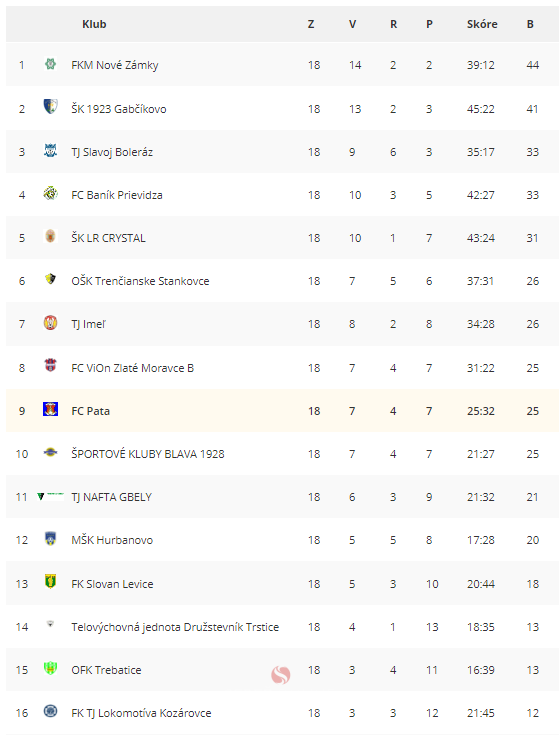
Task: Click the FC Pata blue-red crest
Action: [50, 409]
